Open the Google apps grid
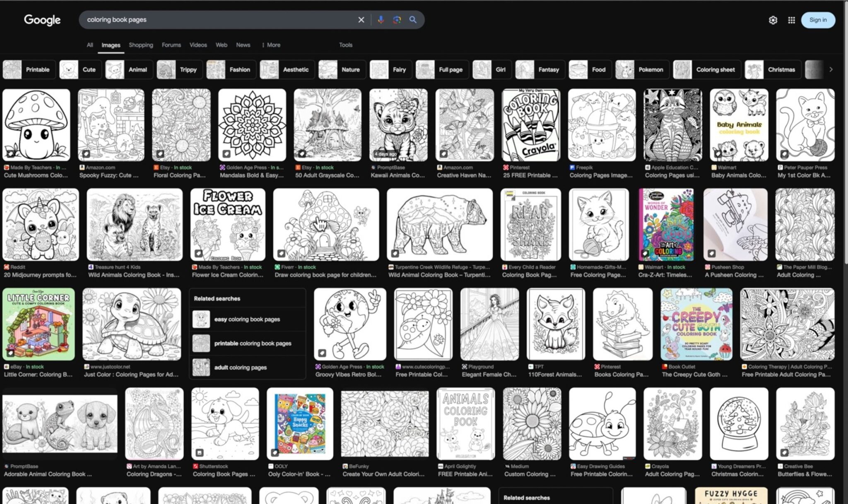The height and width of the screenshot is (504, 848). (791, 20)
